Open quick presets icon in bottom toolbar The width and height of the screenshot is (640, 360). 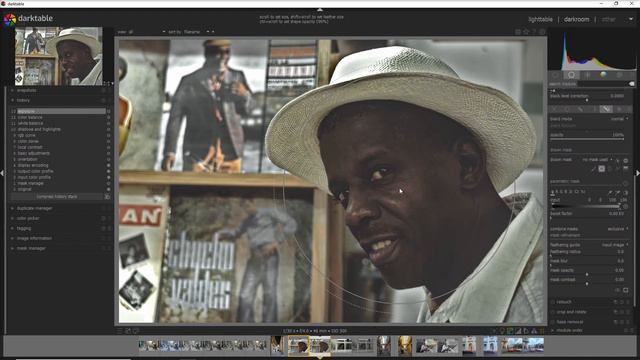click(x=120, y=331)
